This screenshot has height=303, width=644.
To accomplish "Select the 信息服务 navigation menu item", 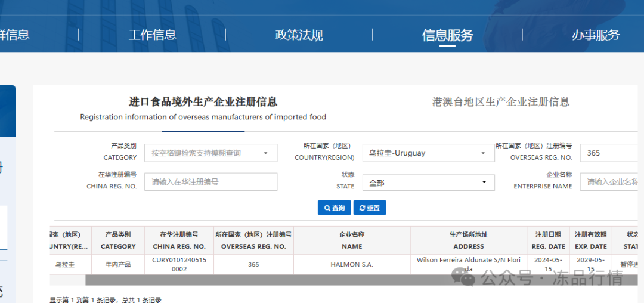I will click(447, 35).
